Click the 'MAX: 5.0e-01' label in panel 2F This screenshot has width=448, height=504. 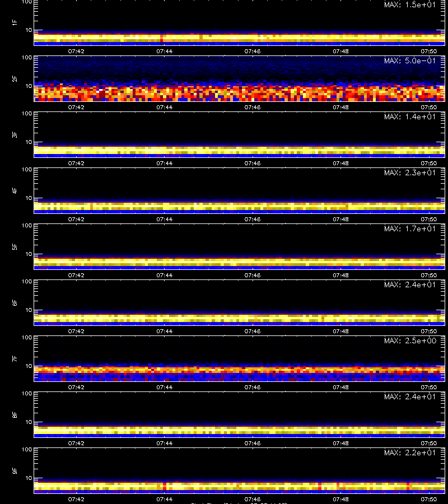(x=410, y=60)
